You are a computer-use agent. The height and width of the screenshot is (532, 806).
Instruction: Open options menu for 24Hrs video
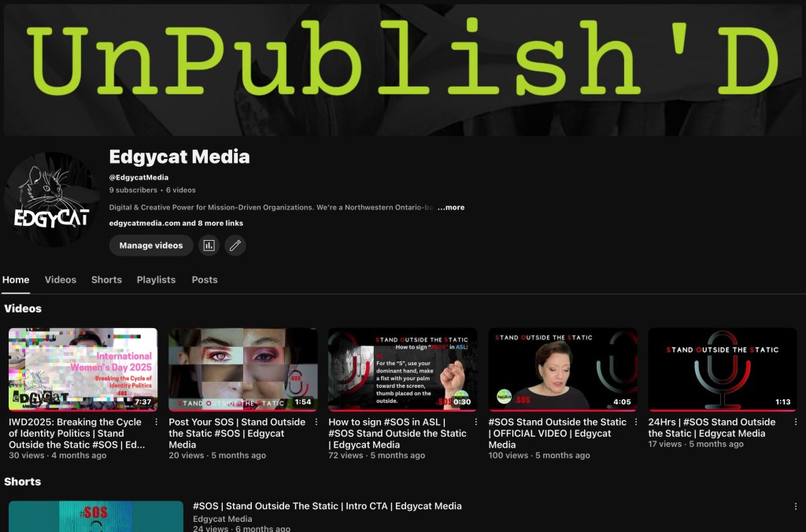[796, 423]
